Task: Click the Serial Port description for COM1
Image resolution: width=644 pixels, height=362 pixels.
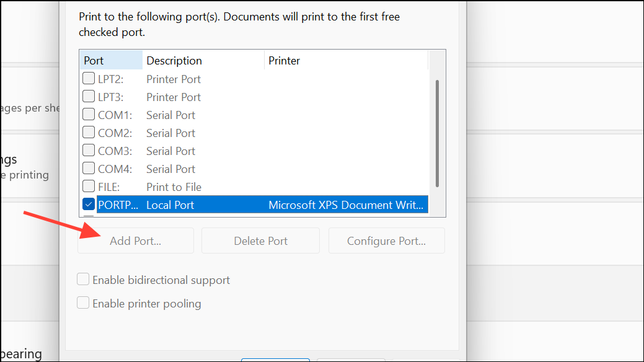Action: click(x=170, y=115)
